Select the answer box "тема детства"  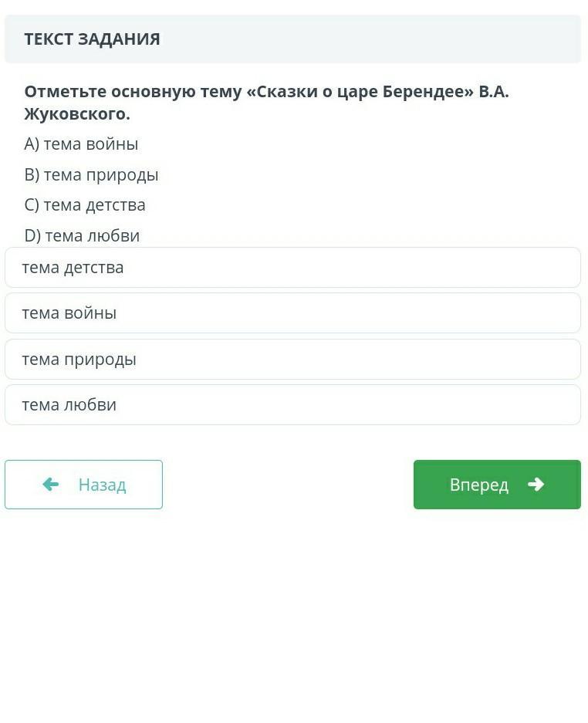click(292, 268)
